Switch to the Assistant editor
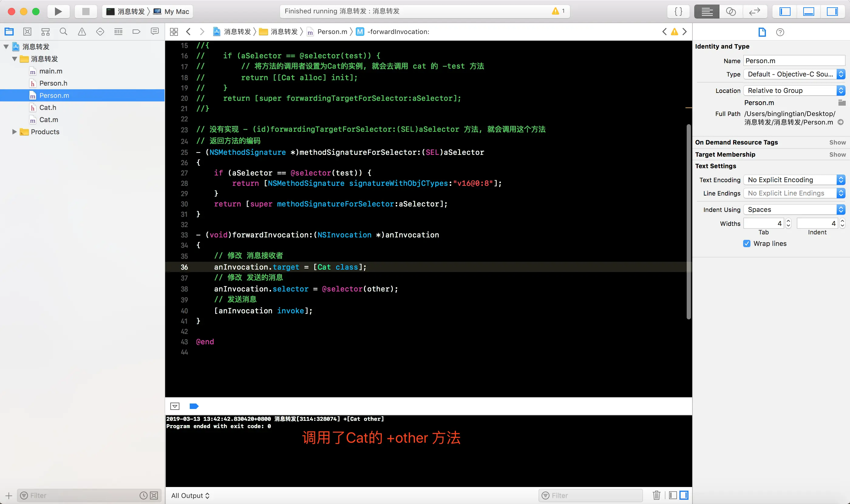This screenshot has width=850, height=504. (730, 12)
